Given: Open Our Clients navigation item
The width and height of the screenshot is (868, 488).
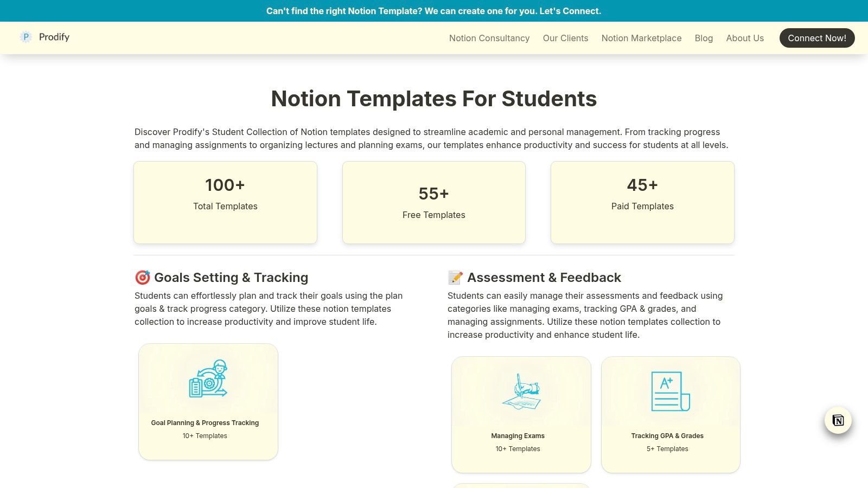Looking at the screenshot, I should 565,38.
